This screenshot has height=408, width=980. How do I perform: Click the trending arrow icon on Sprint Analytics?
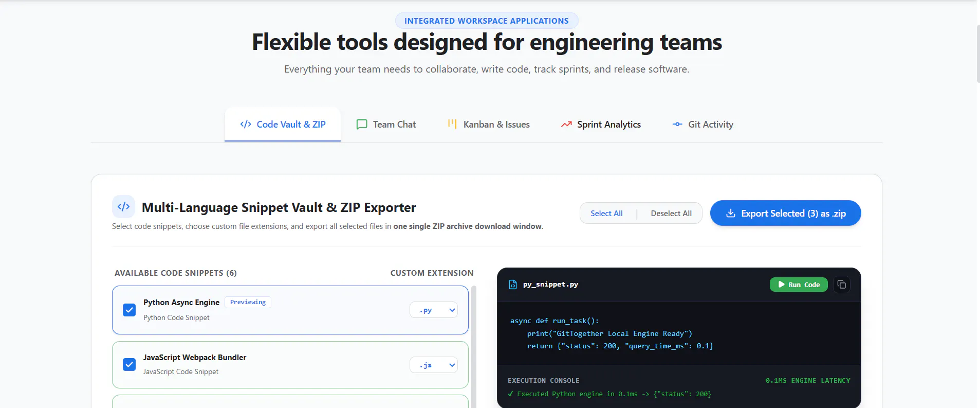tap(566, 124)
